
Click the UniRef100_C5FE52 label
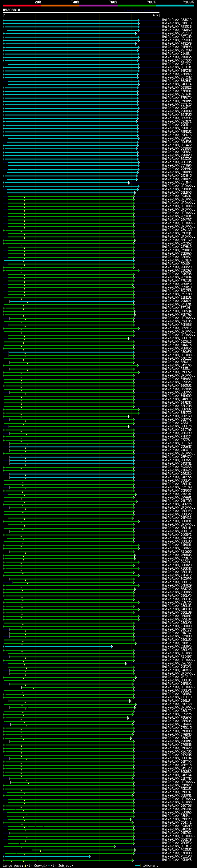pyautogui.click(x=177, y=372)
